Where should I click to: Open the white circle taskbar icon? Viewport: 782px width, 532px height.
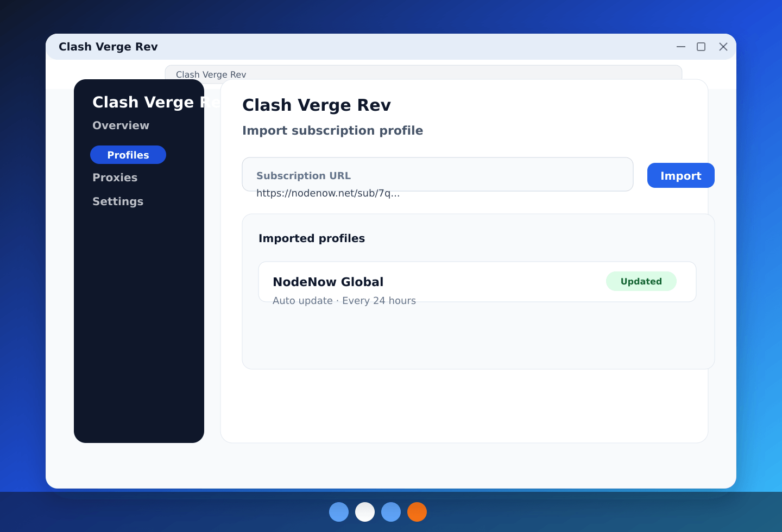click(x=365, y=512)
